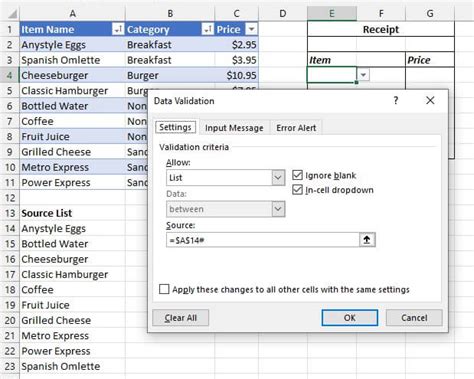Click Anystyle Eggs in row 14
The height and width of the screenshot is (379, 474).
[x=72, y=229]
